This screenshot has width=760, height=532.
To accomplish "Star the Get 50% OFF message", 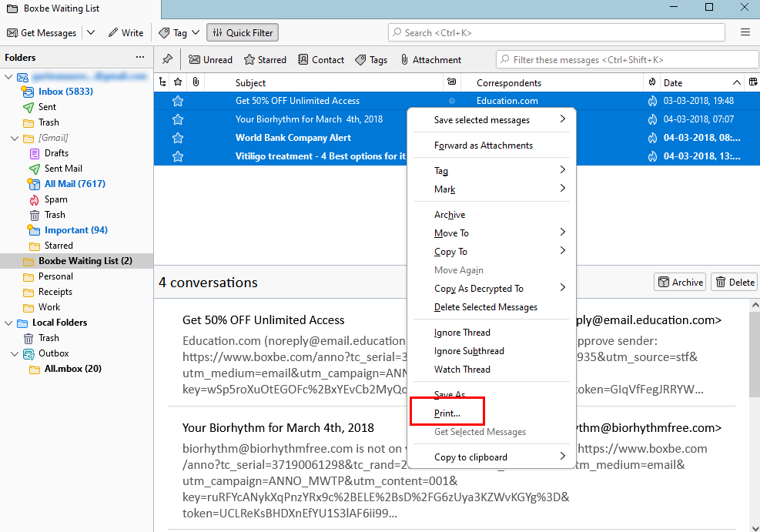I will point(178,101).
